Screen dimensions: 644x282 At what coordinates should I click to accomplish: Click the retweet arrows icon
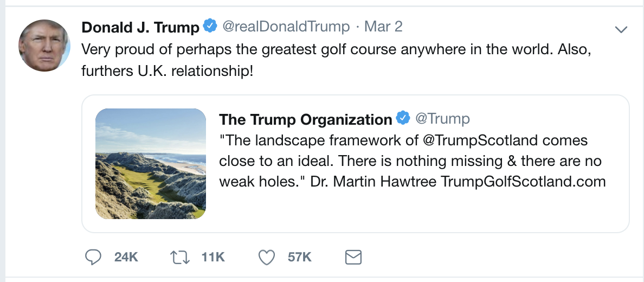[181, 257]
